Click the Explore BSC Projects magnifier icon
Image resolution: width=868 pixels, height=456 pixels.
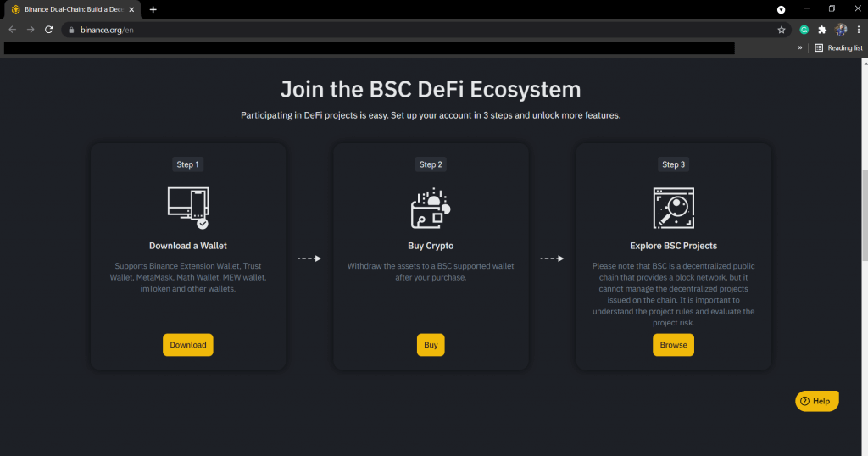pos(674,208)
